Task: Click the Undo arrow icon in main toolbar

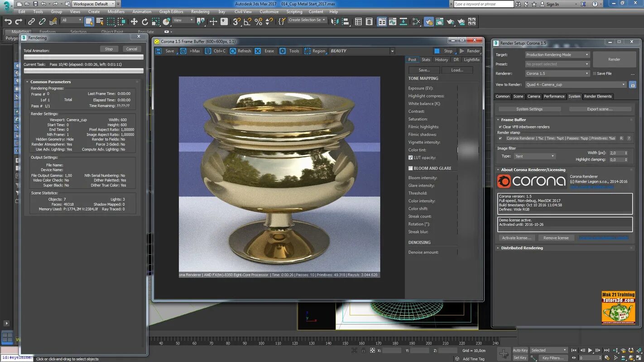Action: (x=8, y=21)
